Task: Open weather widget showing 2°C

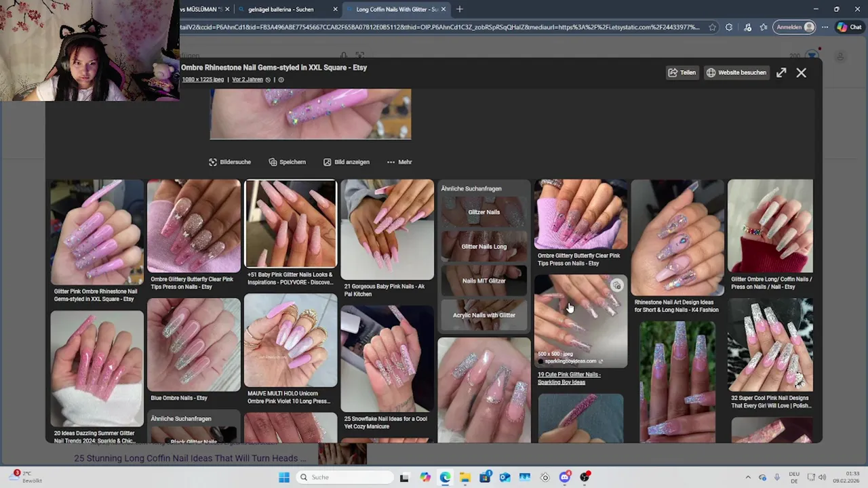Action: click(x=26, y=477)
